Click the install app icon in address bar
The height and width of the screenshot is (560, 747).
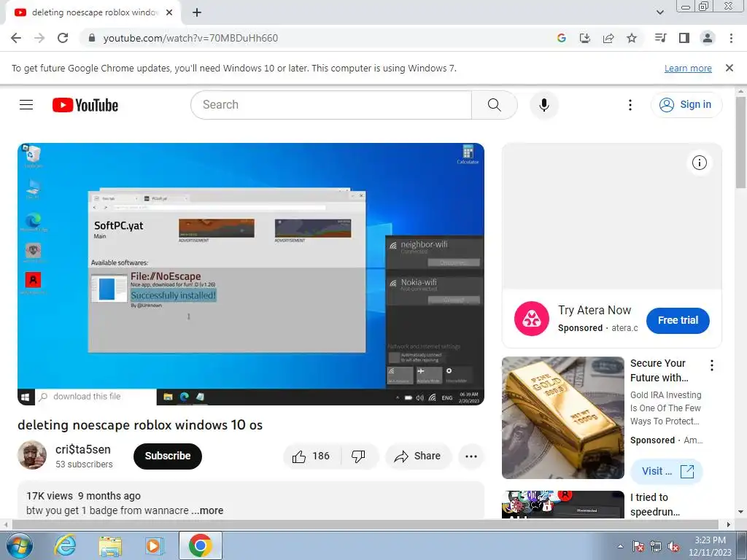(x=584, y=38)
